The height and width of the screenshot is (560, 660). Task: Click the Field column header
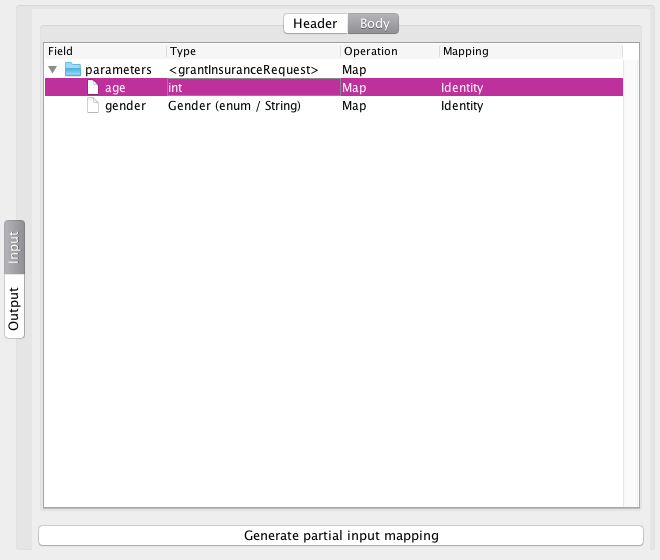click(x=105, y=51)
